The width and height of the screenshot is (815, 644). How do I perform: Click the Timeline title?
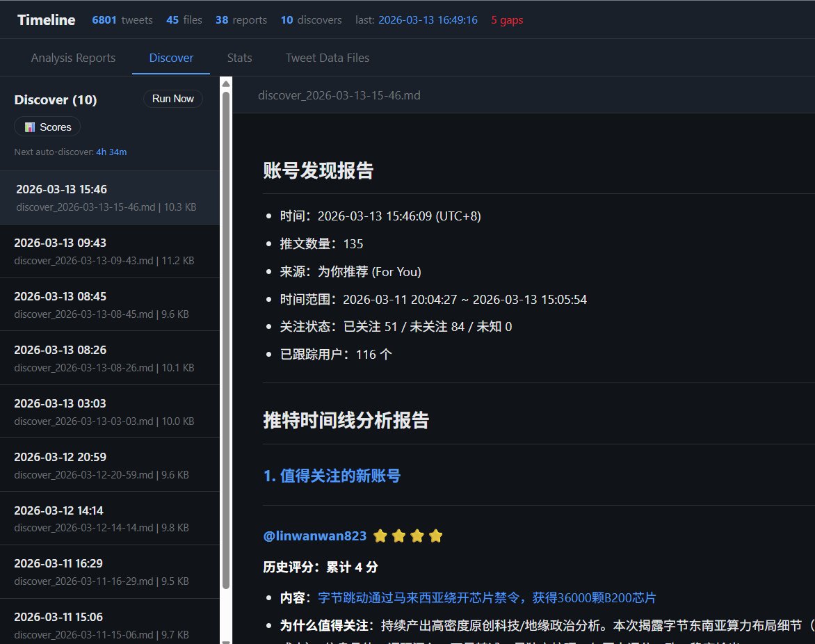coord(47,19)
